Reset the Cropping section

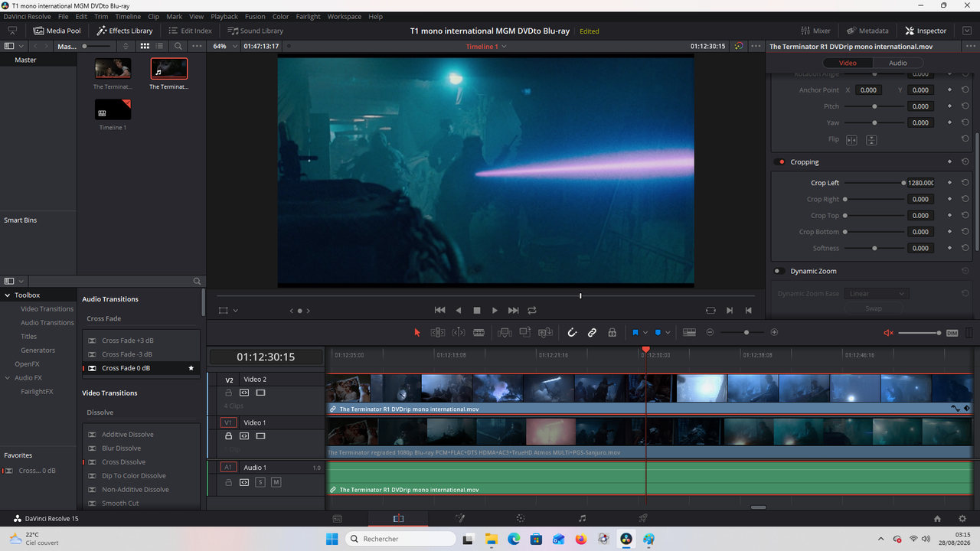coord(965,162)
